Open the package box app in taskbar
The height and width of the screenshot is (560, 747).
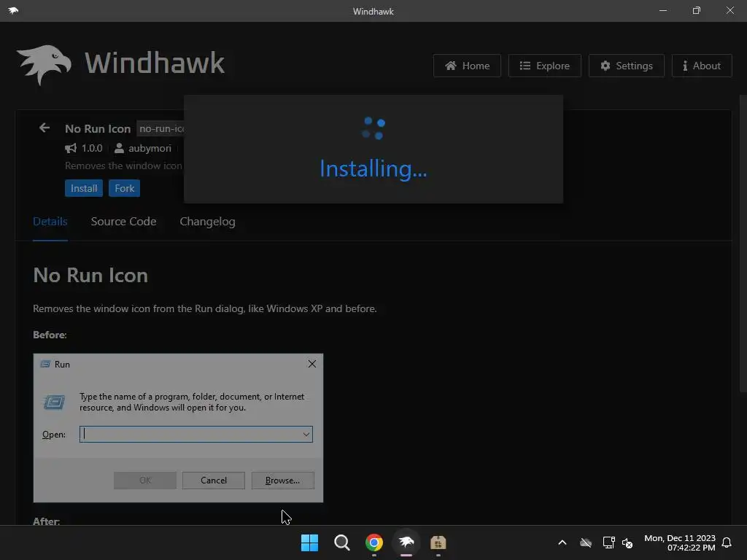438,542
